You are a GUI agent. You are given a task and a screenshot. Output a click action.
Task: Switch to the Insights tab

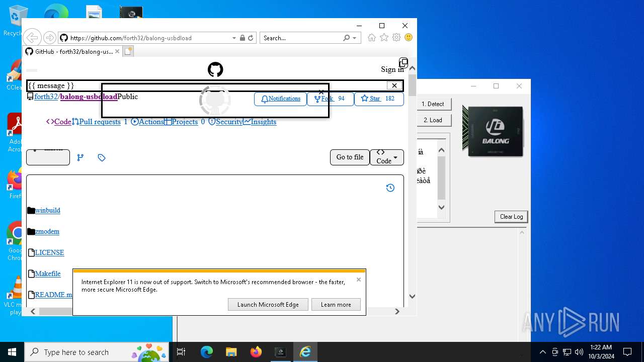(x=260, y=122)
